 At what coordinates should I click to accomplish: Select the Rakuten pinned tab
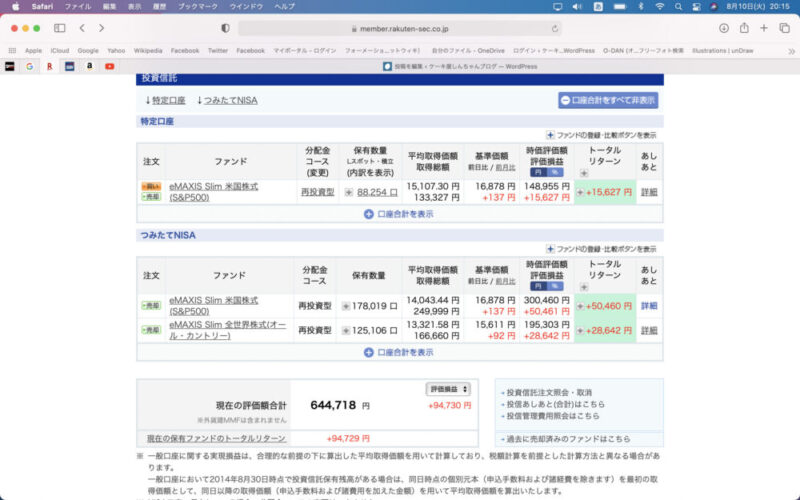click(x=49, y=66)
